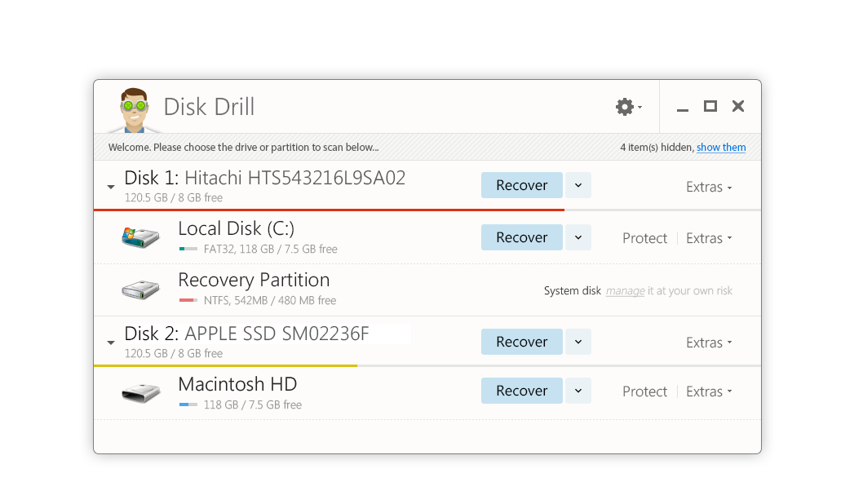Click the Local Disk (C:) name
Screen dimensions: 863x504
[x=236, y=228]
